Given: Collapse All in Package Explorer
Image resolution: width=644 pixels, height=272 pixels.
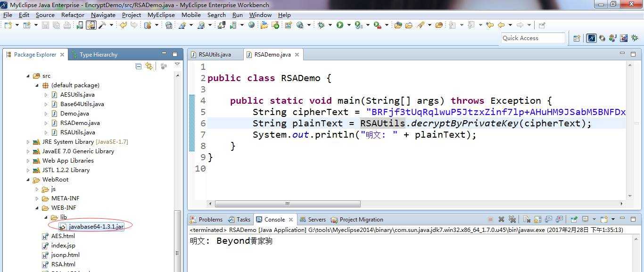Looking at the screenshot, I should point(138,66).
